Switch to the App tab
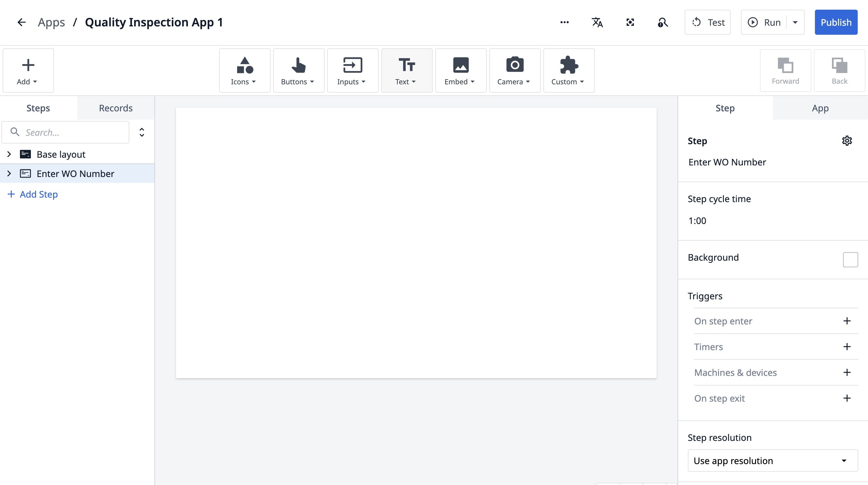Screen dimensions: 868x485 (x=820, y=108)
